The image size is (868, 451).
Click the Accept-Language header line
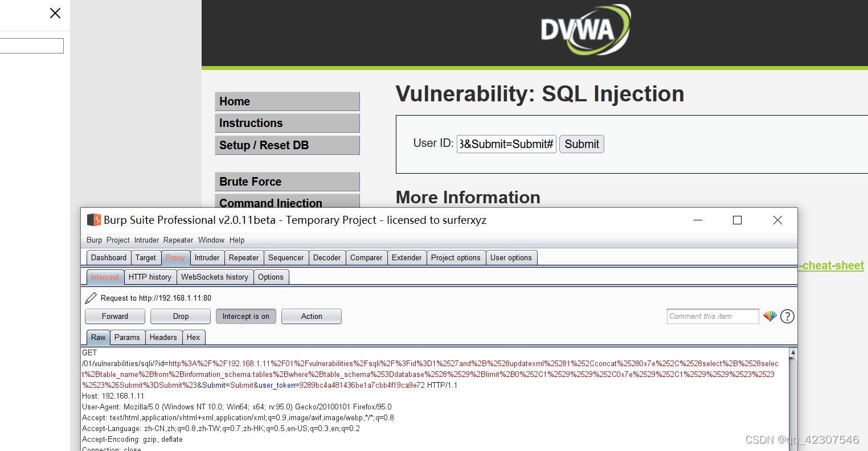[221, 428]
